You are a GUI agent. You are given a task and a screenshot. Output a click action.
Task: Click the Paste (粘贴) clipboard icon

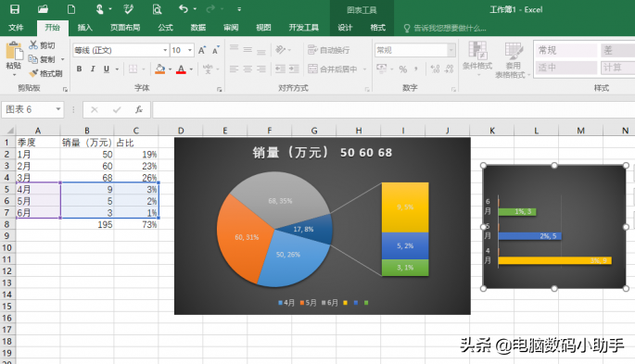point(14,51)
